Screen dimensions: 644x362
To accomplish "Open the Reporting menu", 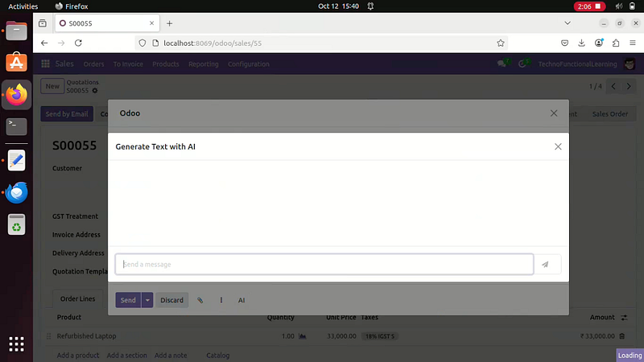I will (203, 64).
